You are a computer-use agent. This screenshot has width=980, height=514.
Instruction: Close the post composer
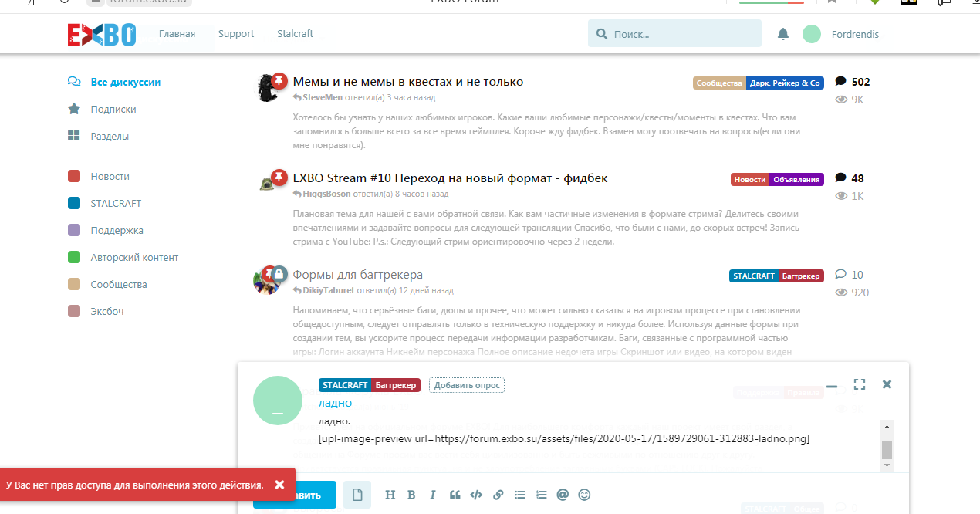pos(887,384)
